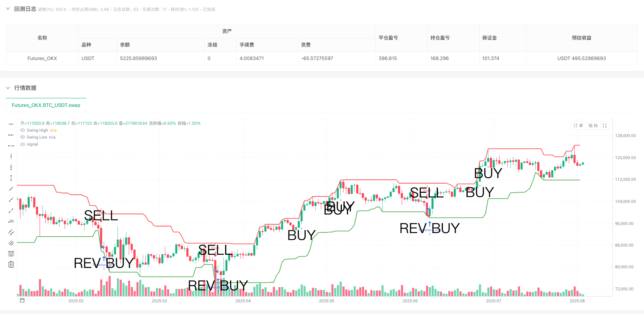
Task: Open the text annotation 123 tool
Action: click(11, 221)
